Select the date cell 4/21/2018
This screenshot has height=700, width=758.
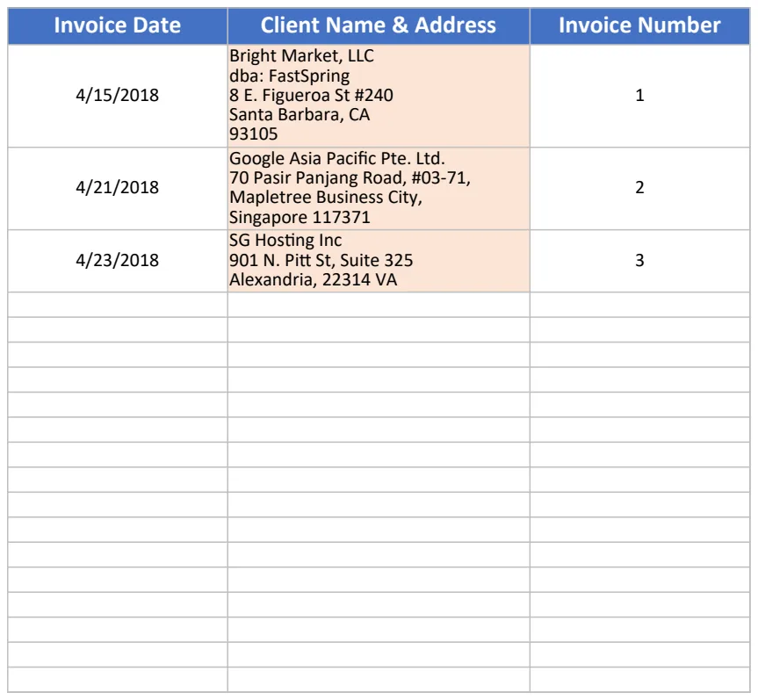(x=118, y=189)
